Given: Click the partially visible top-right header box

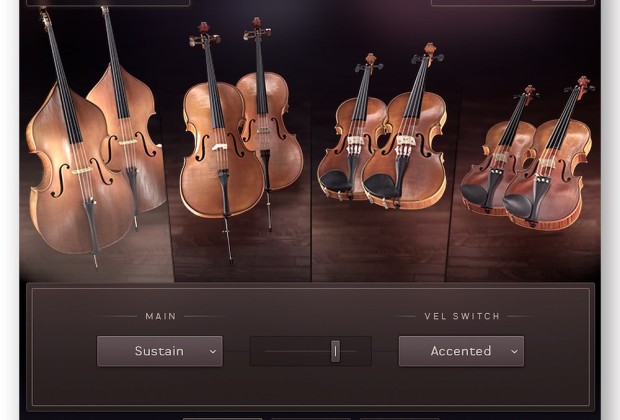Looking at the screenshot, I should pyautogui.click(x=513, y=2).
